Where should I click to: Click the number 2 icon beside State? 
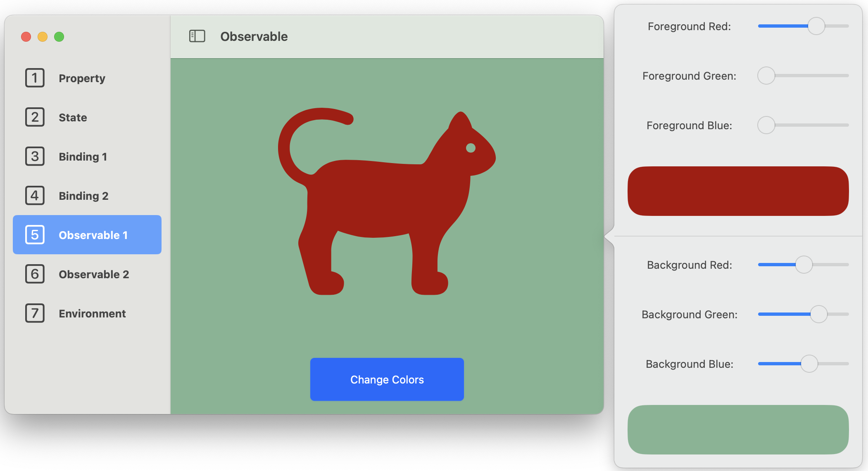coord(35,117)
